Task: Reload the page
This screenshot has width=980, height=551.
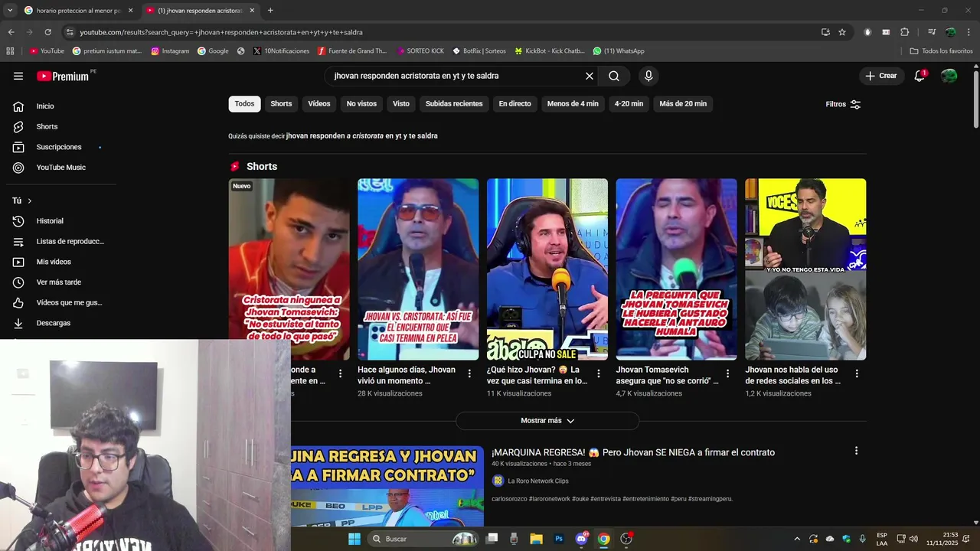Action: (x=47, y=32)
